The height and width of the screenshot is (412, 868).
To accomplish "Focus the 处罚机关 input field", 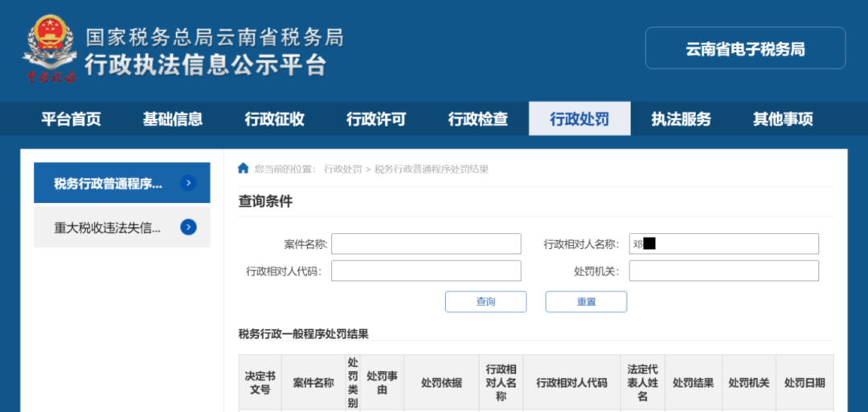I will coord(723,271).
